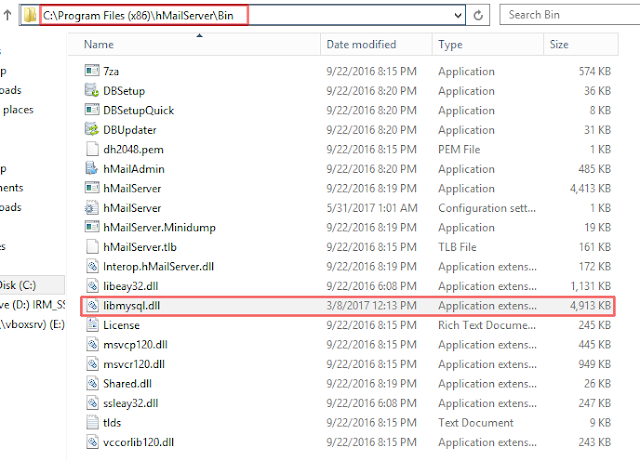Click the 7za application icon

(92, 71)
